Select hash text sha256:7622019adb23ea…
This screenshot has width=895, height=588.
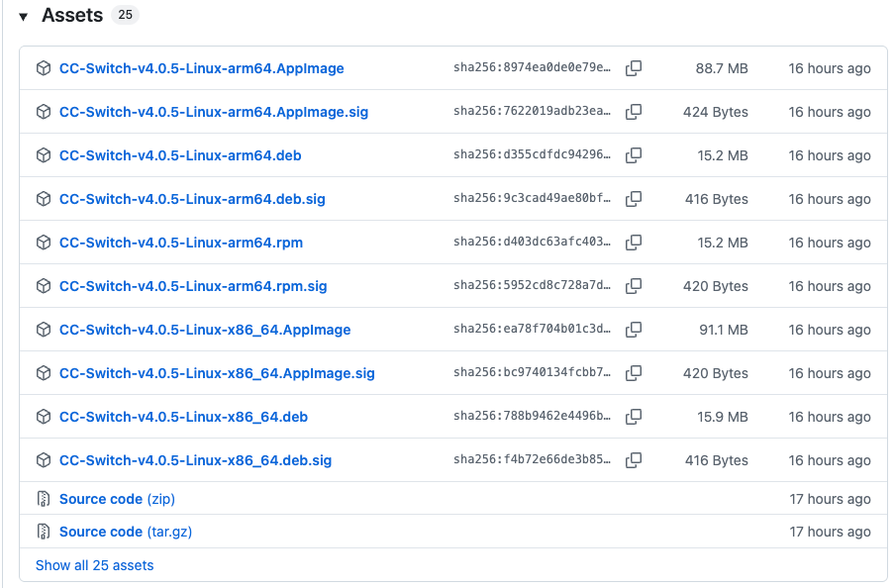click(532, 111)
